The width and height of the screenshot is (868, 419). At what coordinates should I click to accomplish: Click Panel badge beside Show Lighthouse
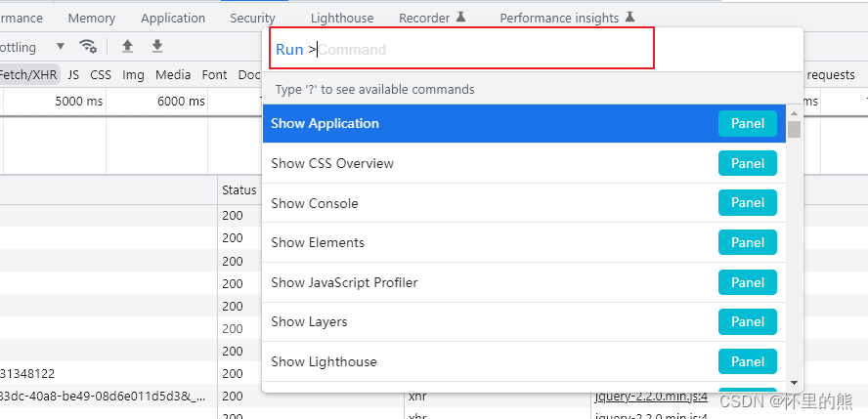coord(748,361)
